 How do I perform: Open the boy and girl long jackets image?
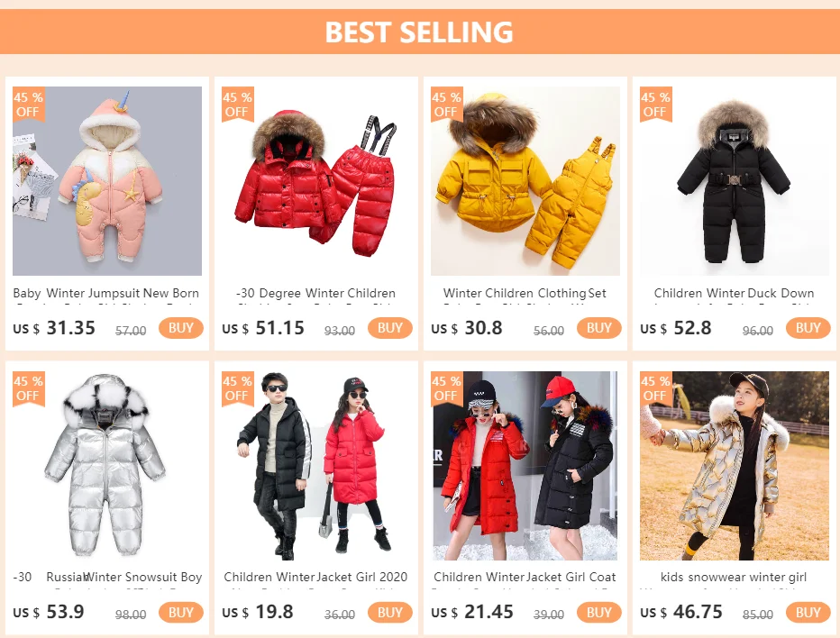click(x=316, y=466)
